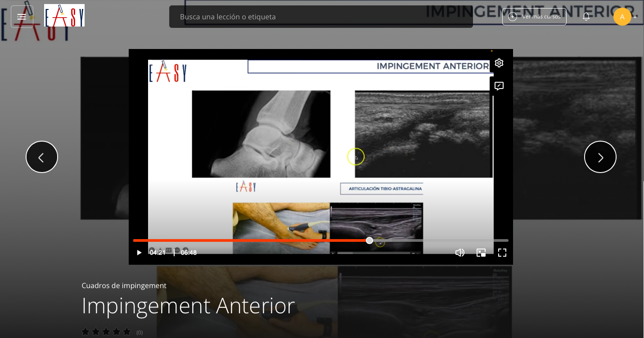Go back using the left chevron arrow
The image size is (644, 338).
[x=42, y=157]
